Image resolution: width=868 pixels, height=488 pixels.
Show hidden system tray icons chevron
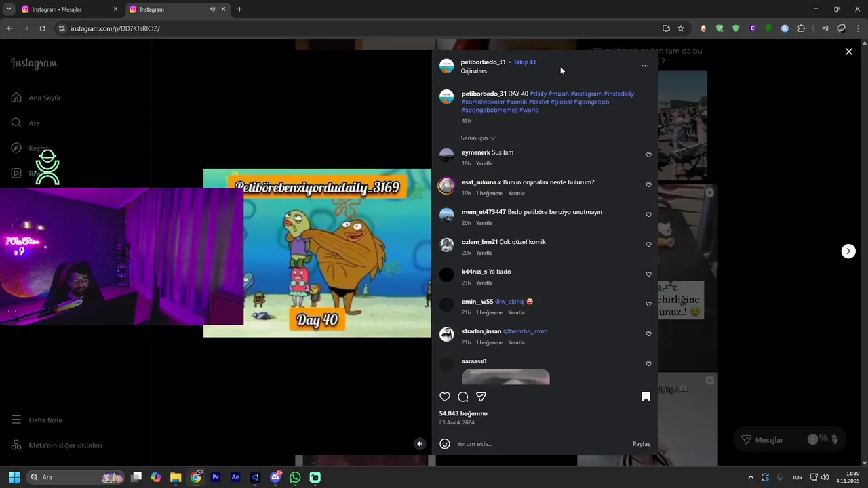coord(750,477)
